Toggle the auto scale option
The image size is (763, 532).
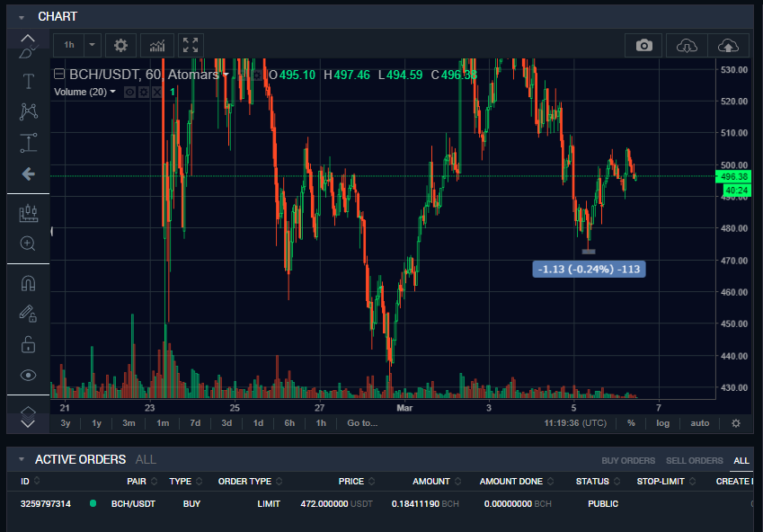tap(700, 423)
